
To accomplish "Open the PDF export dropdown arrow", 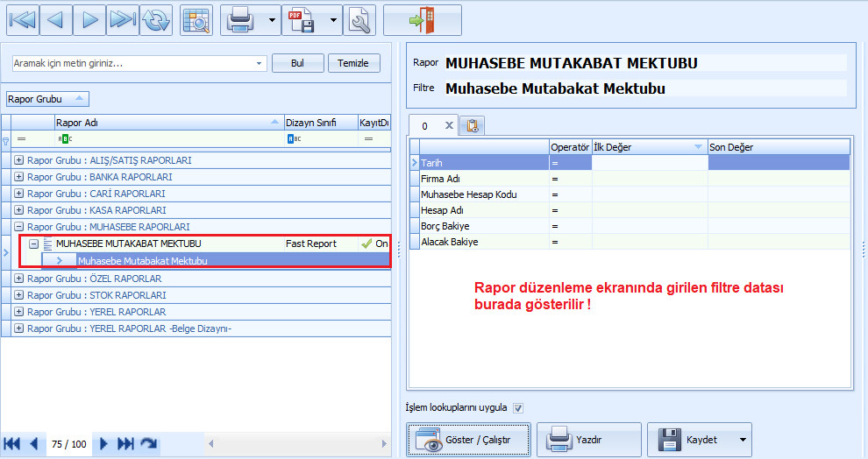I will (332, 20).
